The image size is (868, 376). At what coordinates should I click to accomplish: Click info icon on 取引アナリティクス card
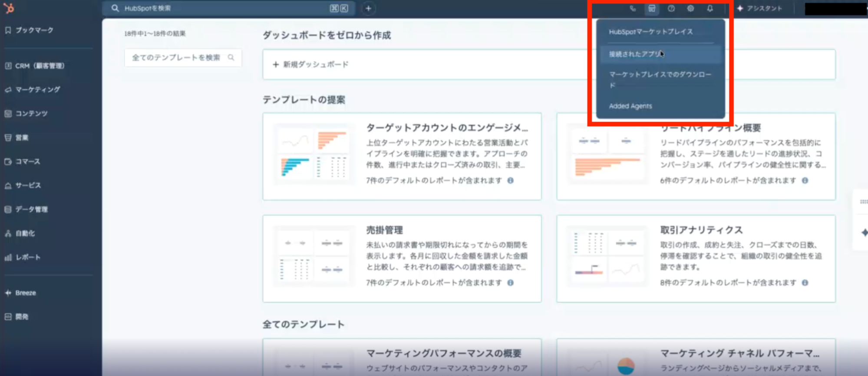[x=805, y=283]
